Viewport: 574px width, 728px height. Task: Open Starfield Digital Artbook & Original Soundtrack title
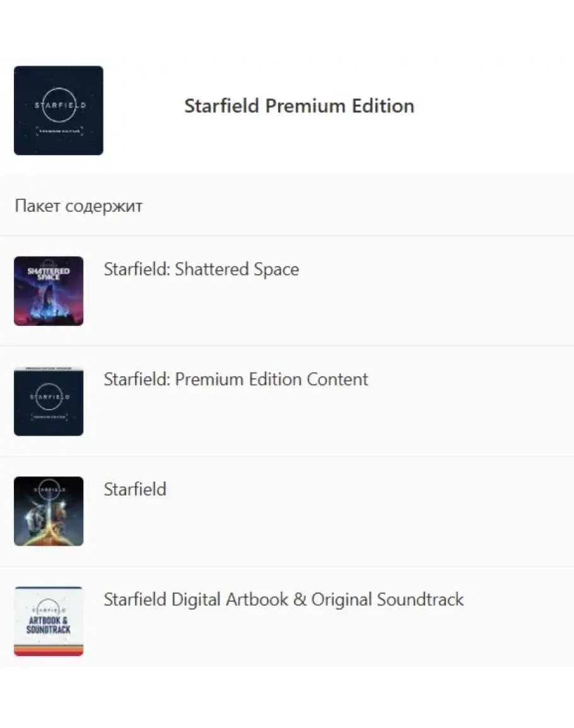(283, 599)
